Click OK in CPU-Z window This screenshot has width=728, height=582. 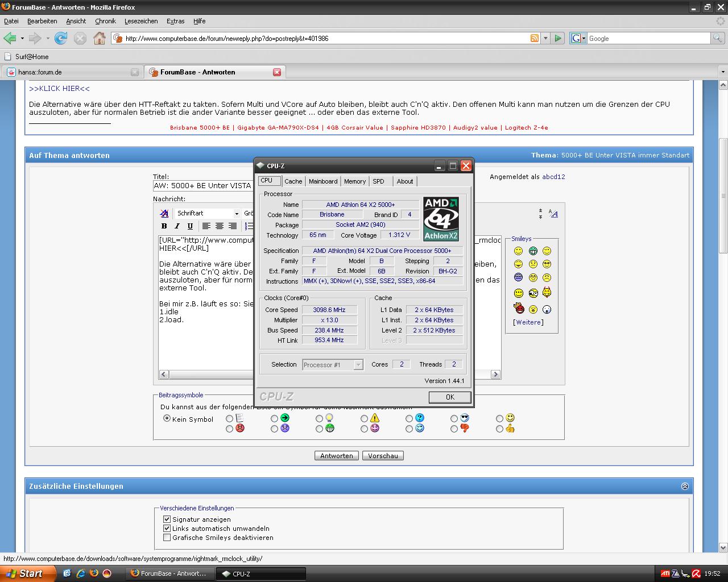point(450,397)
